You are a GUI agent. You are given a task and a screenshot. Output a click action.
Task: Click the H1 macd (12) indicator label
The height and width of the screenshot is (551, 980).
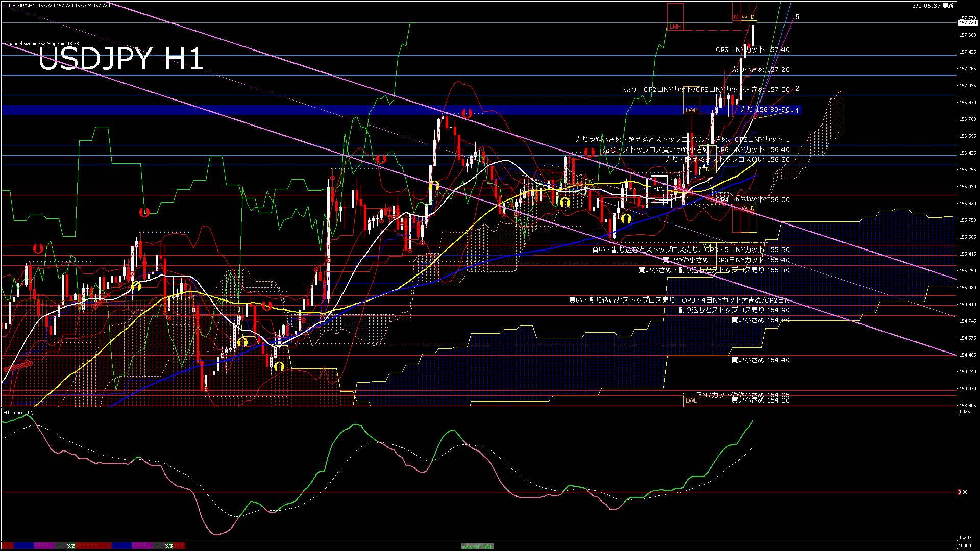[18, 412]
